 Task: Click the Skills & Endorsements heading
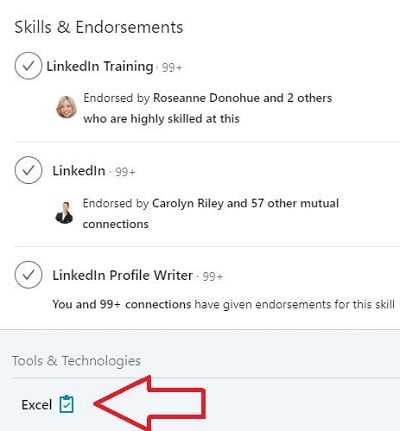click(x=99, y=27)
